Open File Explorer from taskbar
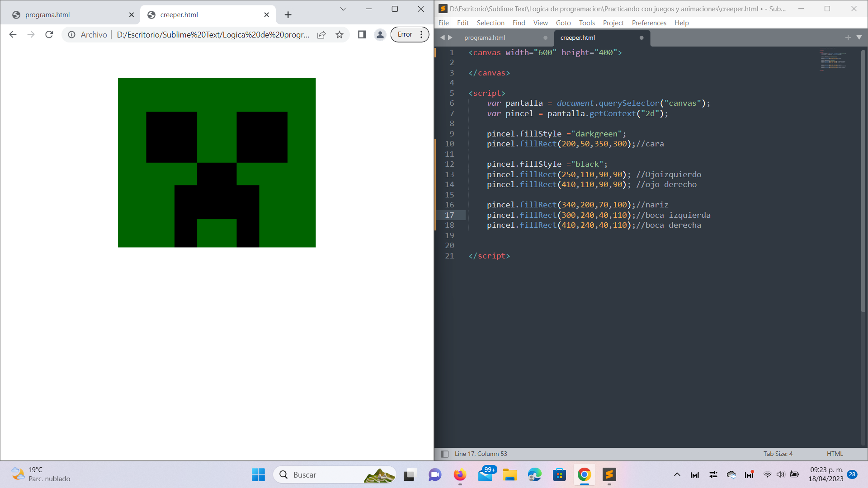Screen dimensions: 868x488 pos(510,474)
